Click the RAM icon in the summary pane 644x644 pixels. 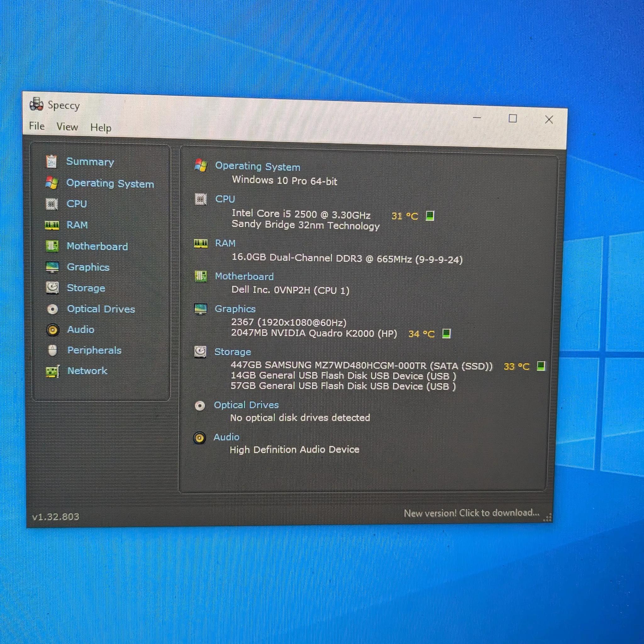201,243
